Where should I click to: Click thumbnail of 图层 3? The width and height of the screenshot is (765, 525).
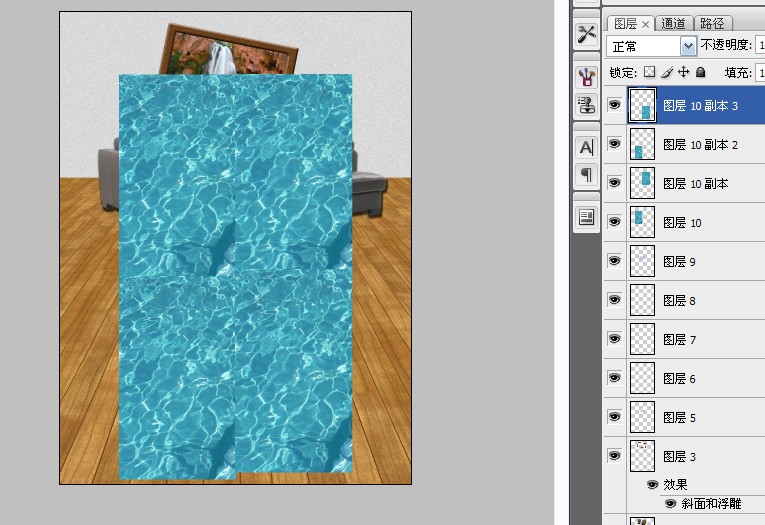(x=642, y=456)
